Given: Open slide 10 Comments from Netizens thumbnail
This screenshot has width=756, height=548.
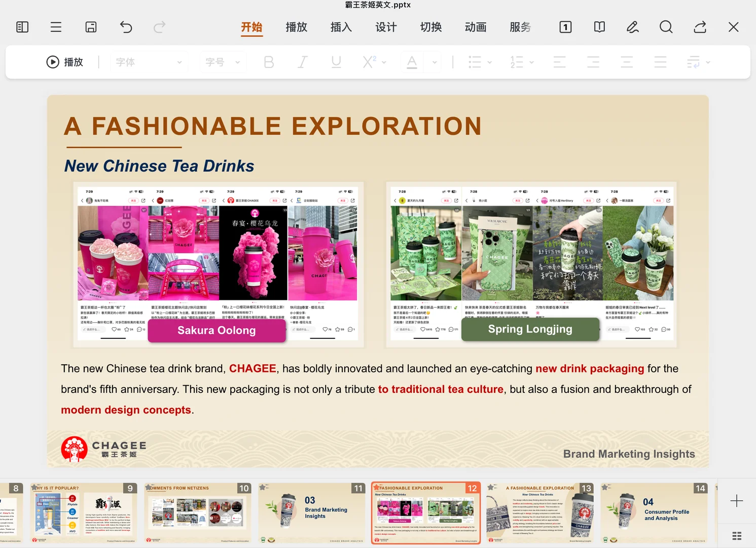Looking at the screenshot, I should (198, 513).
